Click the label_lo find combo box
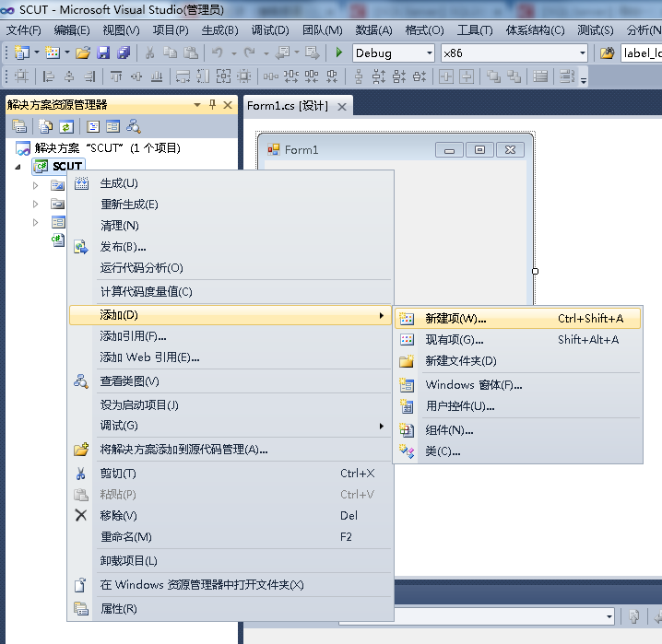 (x=642, y=53)
